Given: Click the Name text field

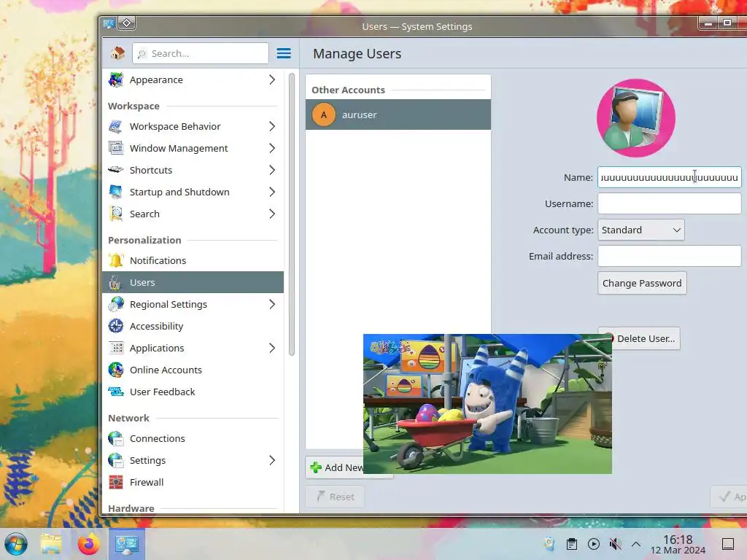Looking at the screenshot, I should point(670,177).
